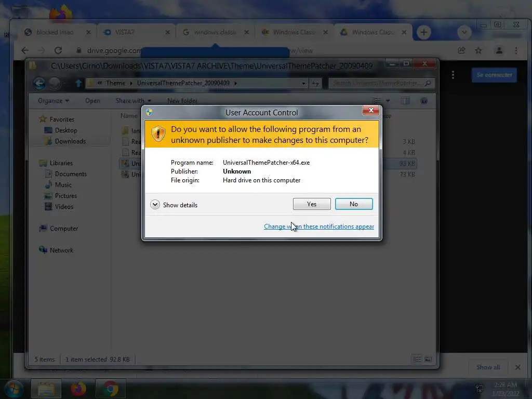Screen dimensions: 532x399
Task: Open the Windows Start orb
Action: (14, 389)
